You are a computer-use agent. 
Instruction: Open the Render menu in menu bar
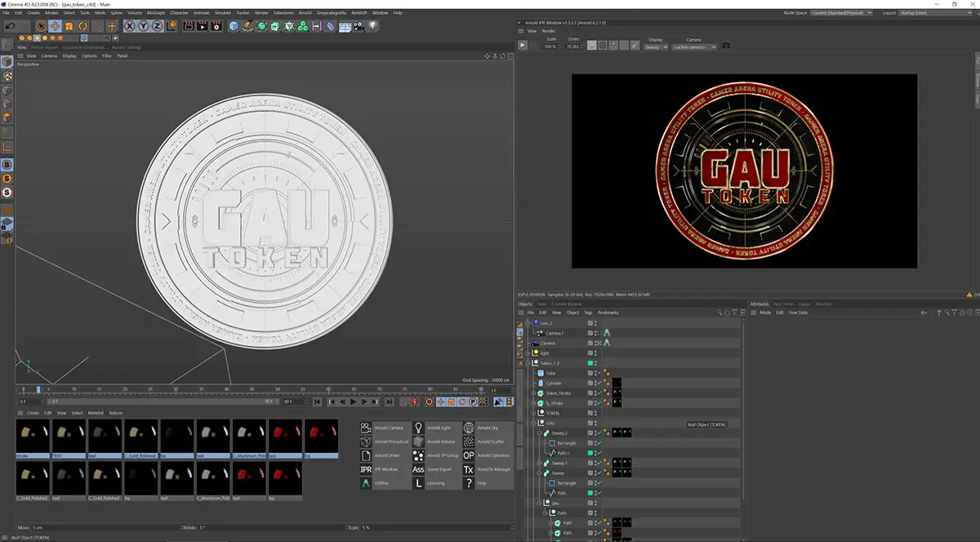pos(261,13)
